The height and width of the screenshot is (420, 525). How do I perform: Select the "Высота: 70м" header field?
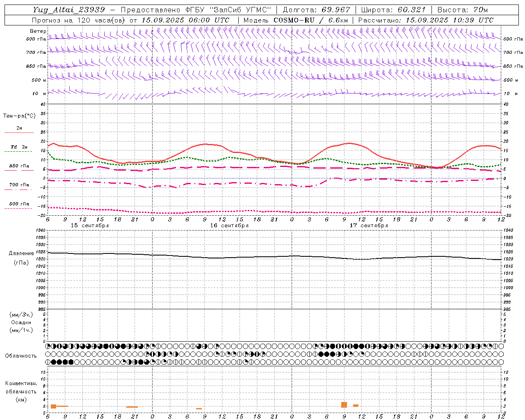point(462,10)
